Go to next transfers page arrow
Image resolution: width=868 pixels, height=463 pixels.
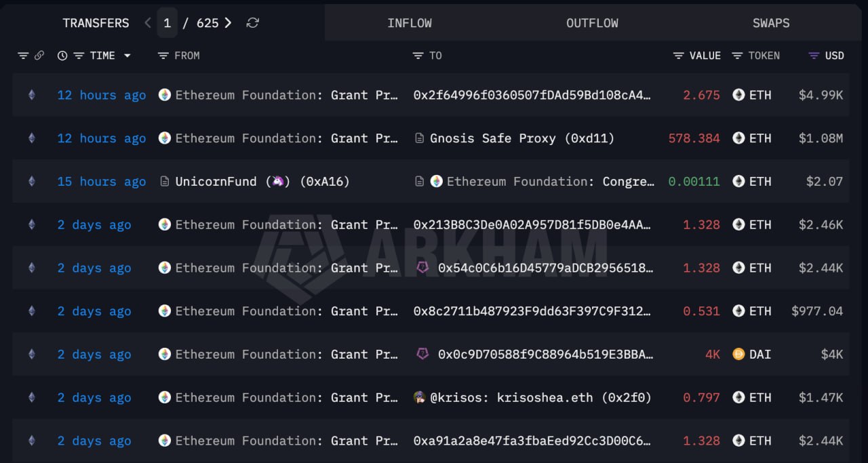coord(228,23)
